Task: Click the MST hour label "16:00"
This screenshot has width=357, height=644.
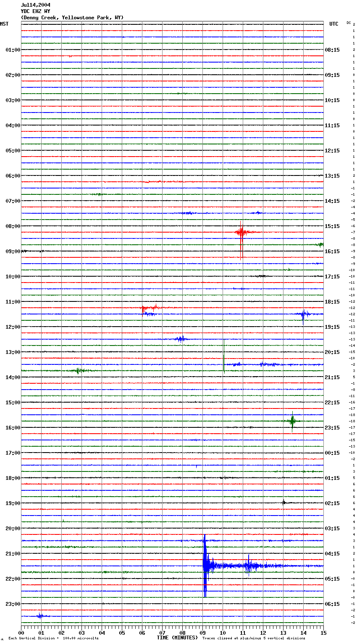Action: [x=13, y=428]
